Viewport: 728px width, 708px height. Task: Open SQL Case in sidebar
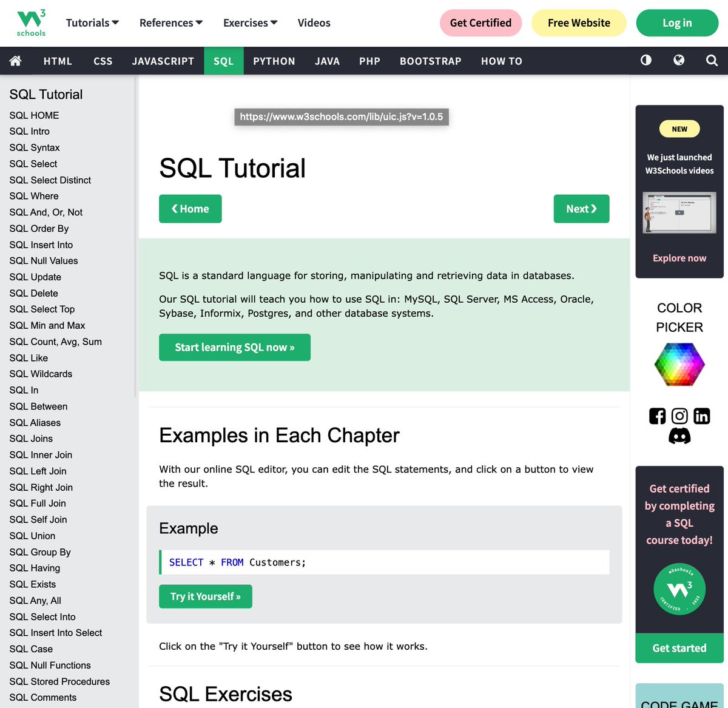31,649
